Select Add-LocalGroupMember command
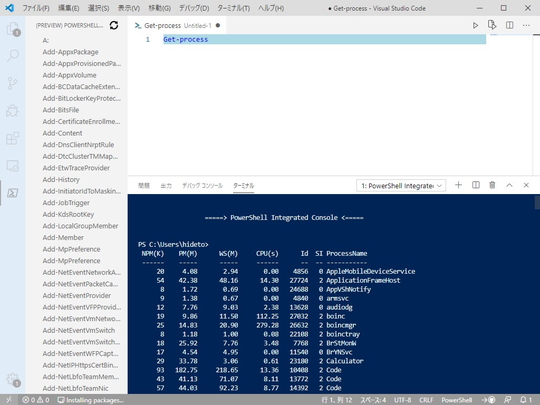The image size is (540, 405). pos(80,226)
